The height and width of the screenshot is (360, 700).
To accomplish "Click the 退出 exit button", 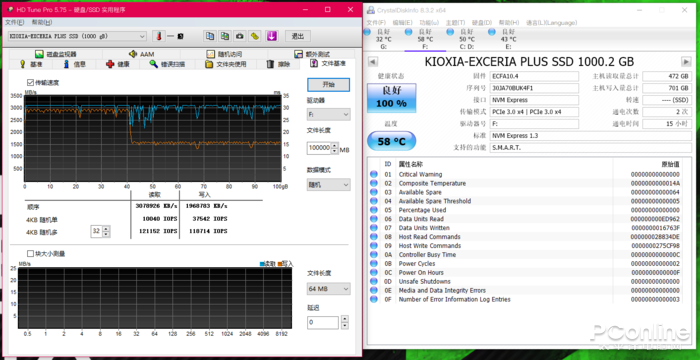I will pos(297,36).
